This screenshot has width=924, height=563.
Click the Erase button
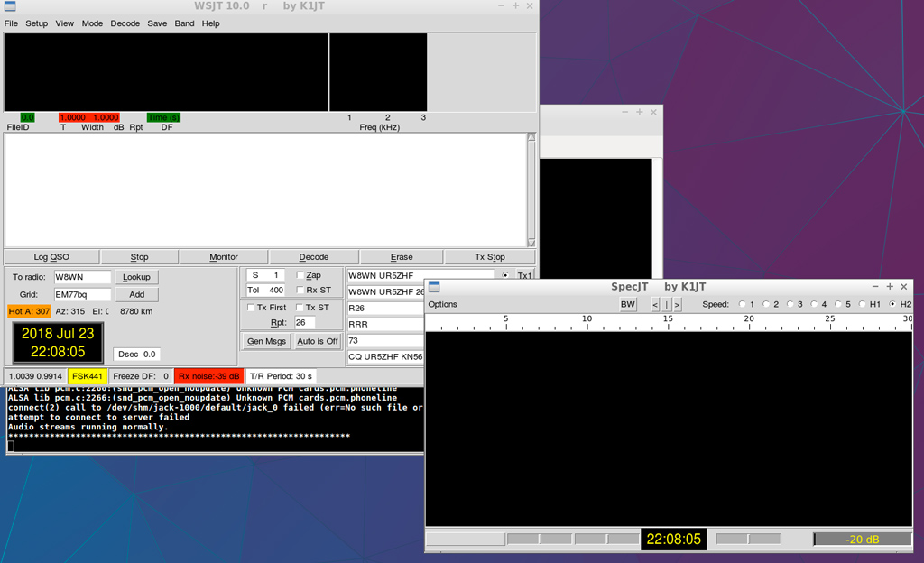402,257
